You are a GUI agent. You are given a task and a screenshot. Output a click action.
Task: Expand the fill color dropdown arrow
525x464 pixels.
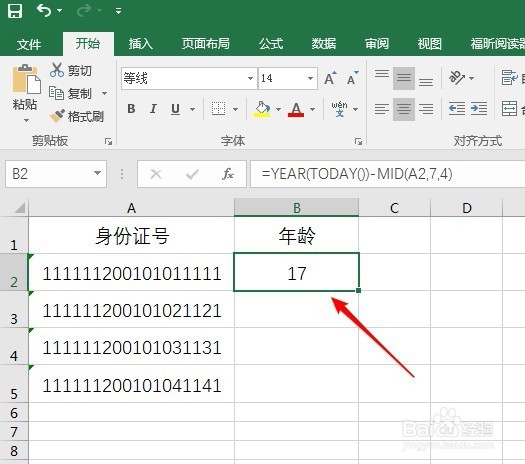pos(278,109)
